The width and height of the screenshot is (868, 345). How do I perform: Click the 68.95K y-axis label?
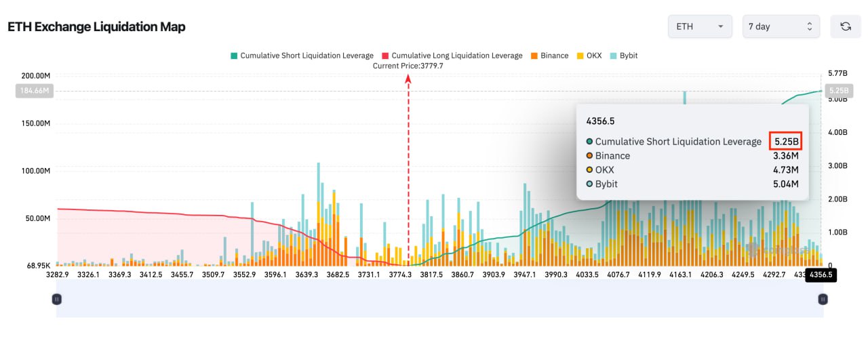(38, 266)
